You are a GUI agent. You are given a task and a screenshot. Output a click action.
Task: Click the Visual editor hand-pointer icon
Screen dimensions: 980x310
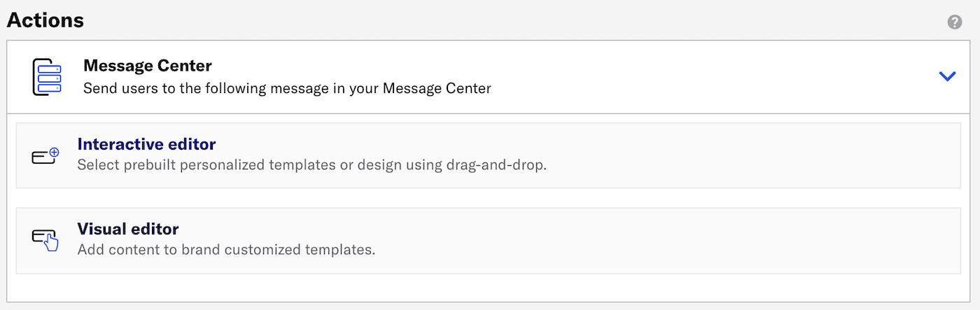[x=45, y=240]
